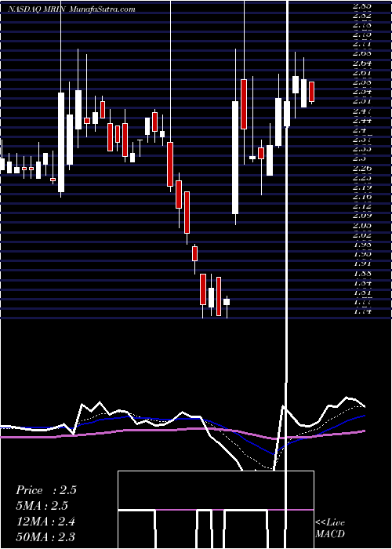Click the 2.02 price axis label
This screenshot has height=549, width=392.
(362, 235)
